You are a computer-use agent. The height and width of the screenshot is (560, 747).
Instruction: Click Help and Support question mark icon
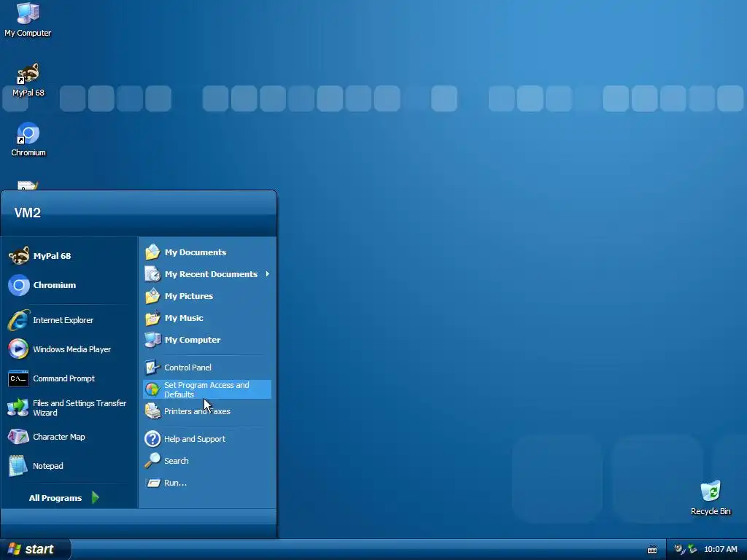(x=152, y=438)
